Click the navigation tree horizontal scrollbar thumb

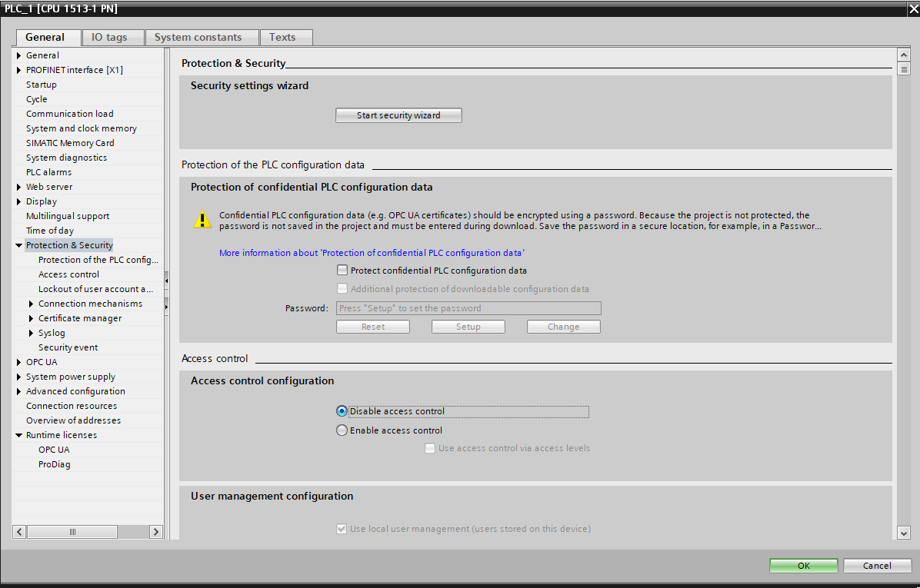pyautogui.click(x=72, y=532)
